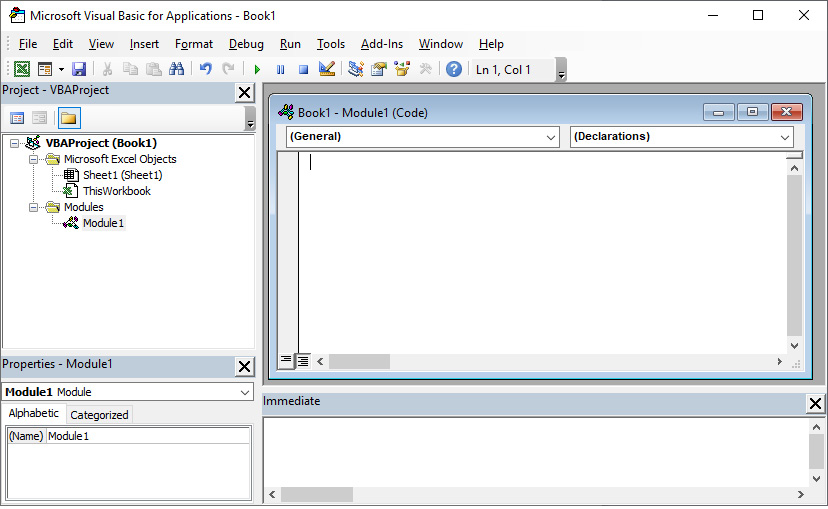Select VBAProject (Book1) root item

101,143
